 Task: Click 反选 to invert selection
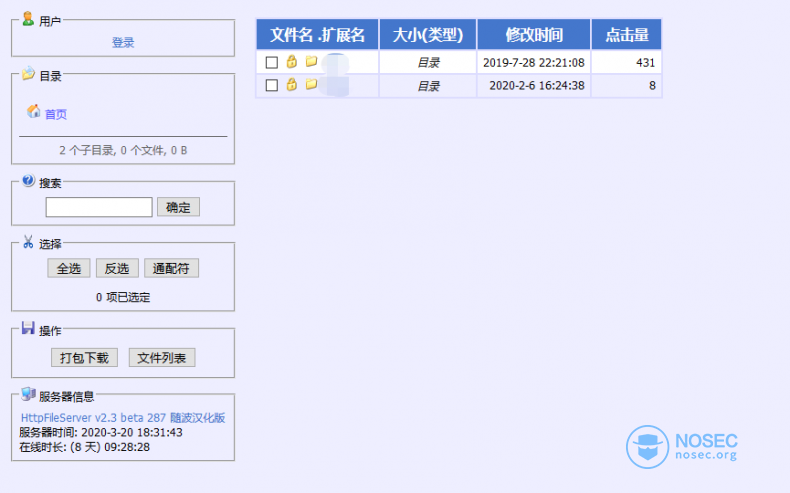coord(117,268)
